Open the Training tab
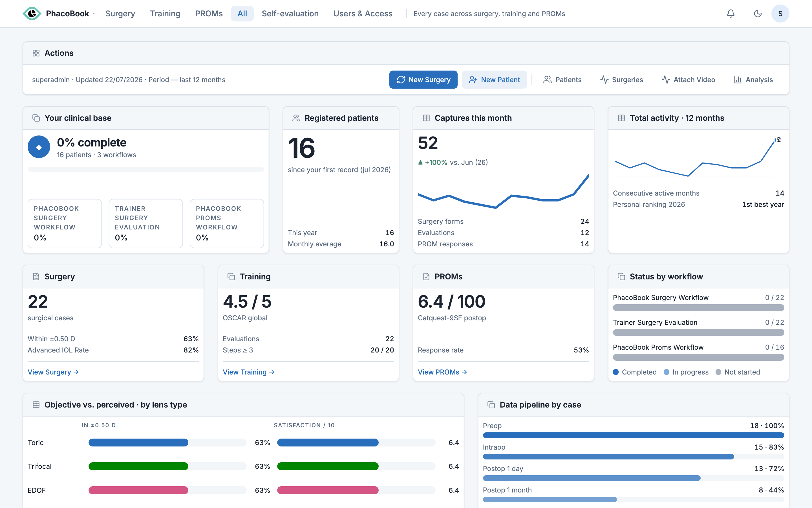The height and width of the screenshot is (508, 812). coord(165,14)
